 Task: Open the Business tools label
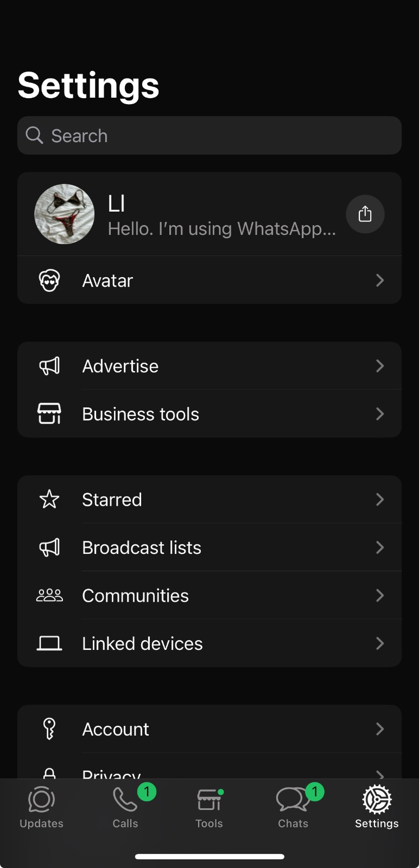[141, 414]
